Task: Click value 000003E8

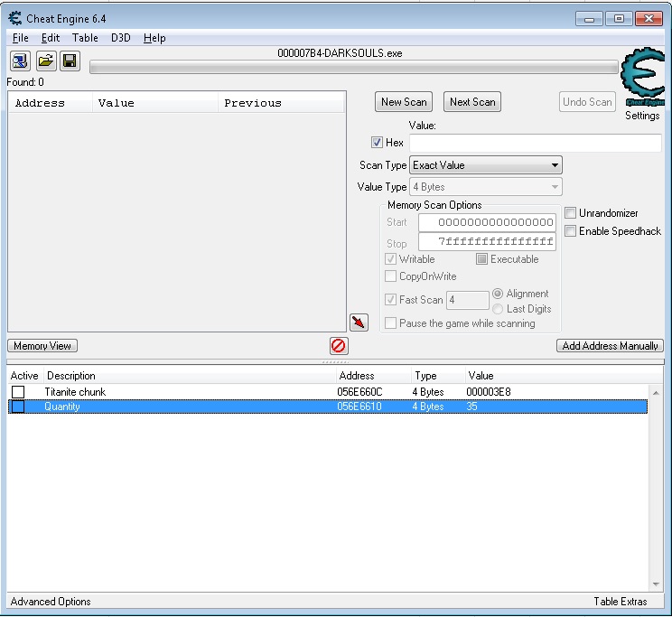Action: (x=489, y=392)
